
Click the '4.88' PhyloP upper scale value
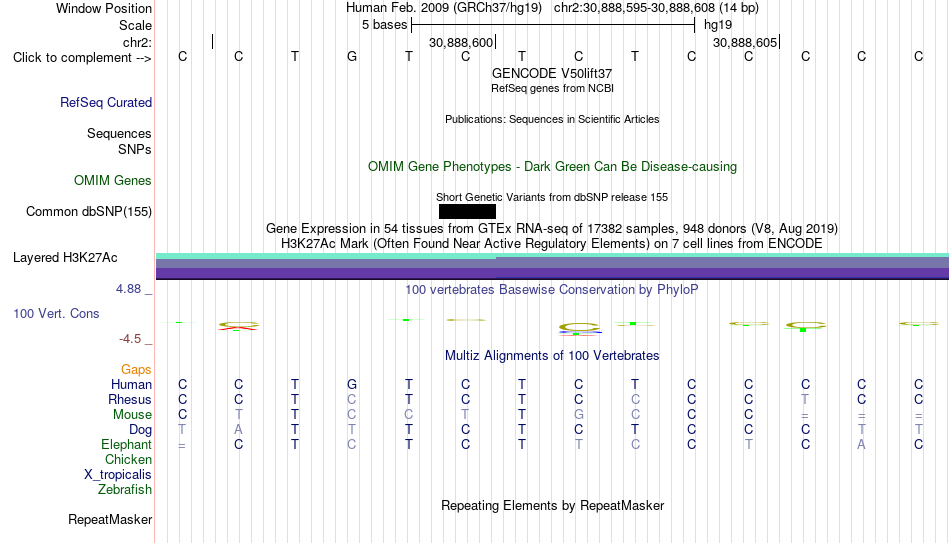point(128,289)
